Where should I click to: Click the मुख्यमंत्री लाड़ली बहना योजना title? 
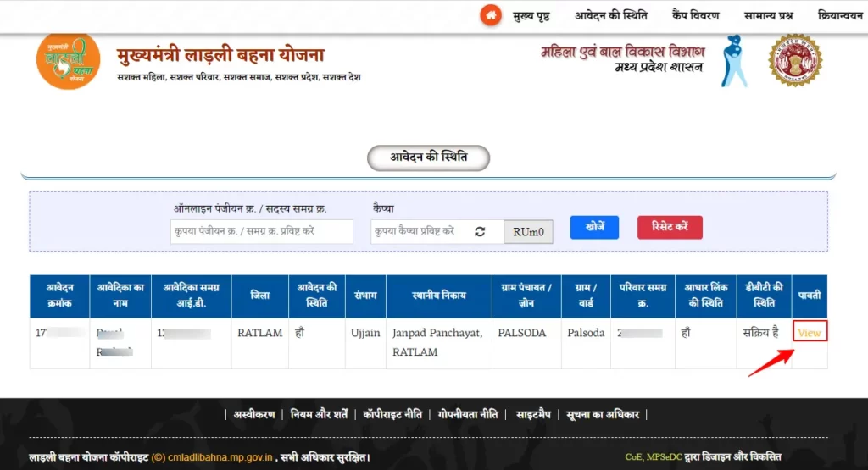coord(220,55)
